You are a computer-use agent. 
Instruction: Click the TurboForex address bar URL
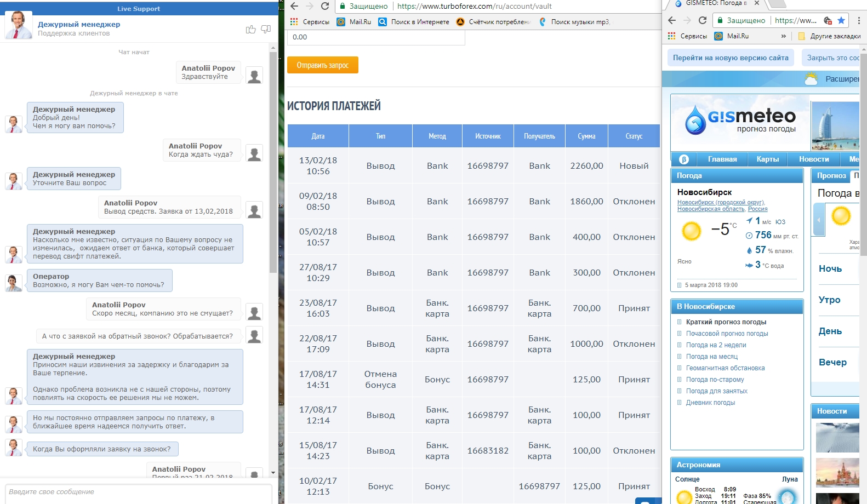tap(474, 6)
